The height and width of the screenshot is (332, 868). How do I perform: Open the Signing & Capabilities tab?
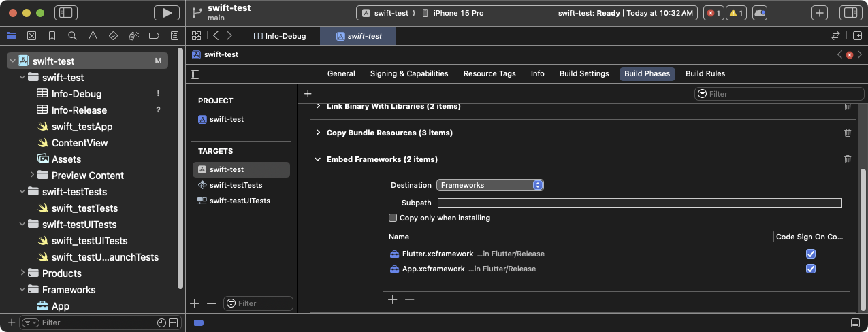click(409, 73)
